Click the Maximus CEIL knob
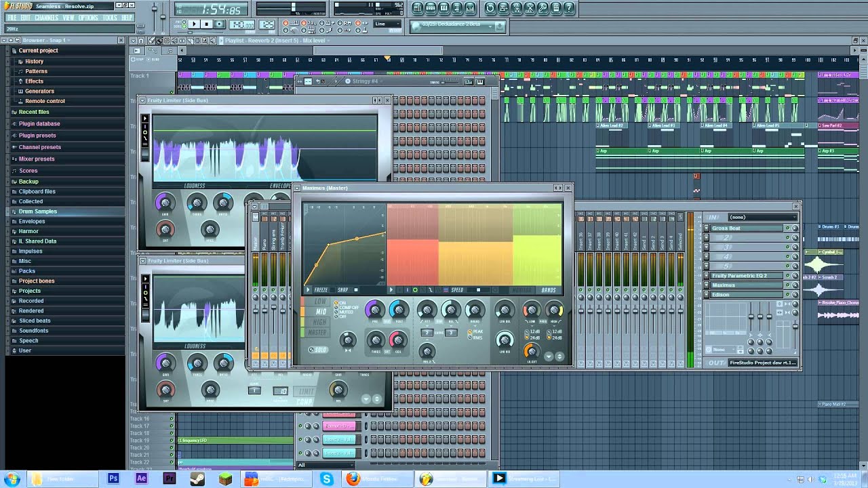Screen dimensions: 868x488 [398, 340]
